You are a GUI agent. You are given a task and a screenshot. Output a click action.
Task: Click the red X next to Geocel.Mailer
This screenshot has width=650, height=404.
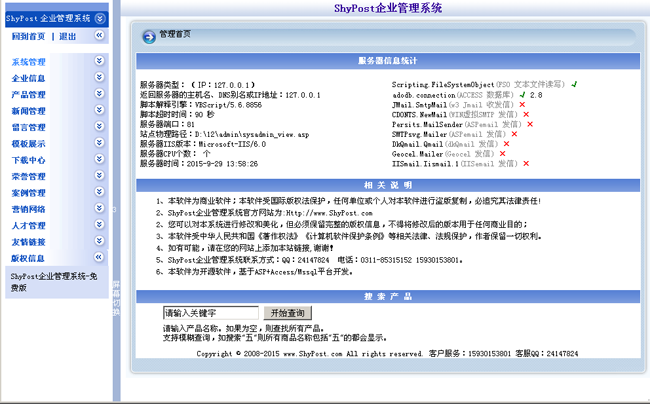(x=502, y=154)
